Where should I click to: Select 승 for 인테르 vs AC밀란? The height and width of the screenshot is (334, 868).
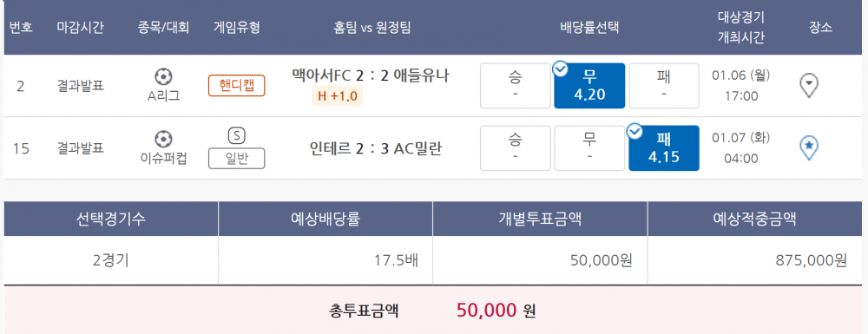[516, 148]
